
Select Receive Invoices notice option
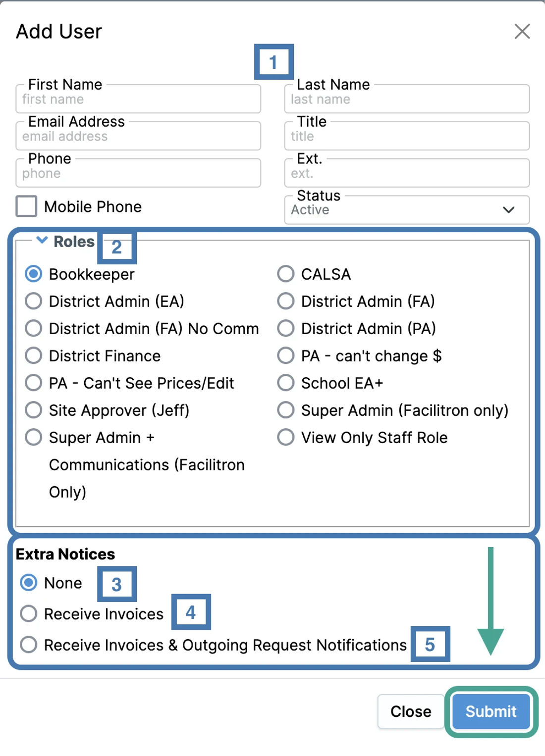point(29,614)
